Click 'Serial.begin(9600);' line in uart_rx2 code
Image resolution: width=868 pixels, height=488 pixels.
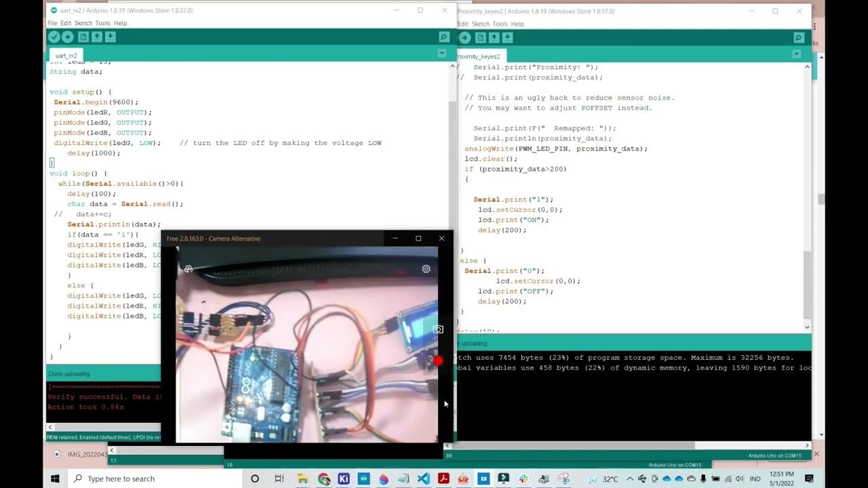pyautogui.click(x=96, y=102)
